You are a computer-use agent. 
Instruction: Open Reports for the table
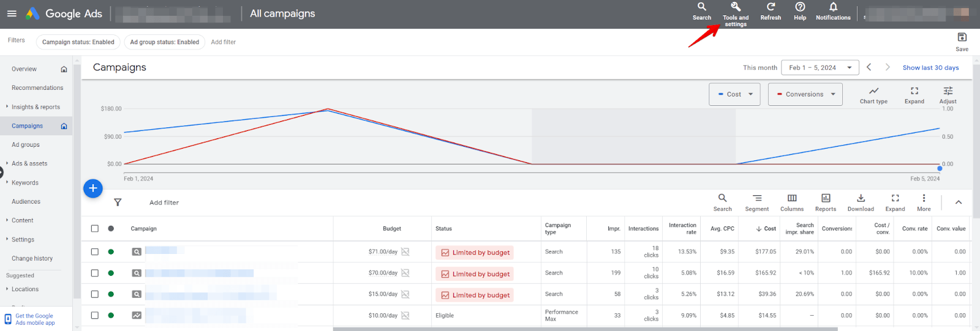(x=826, y=203)
